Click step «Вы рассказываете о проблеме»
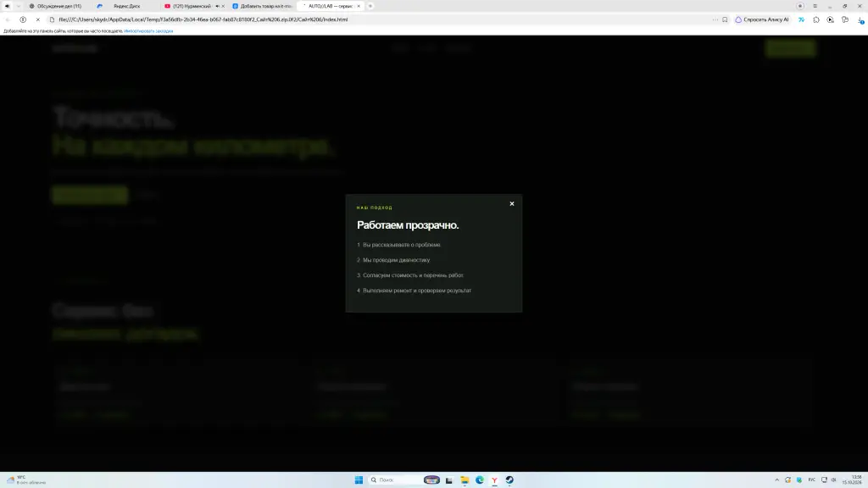868x488 pixels. pos(402,245)
